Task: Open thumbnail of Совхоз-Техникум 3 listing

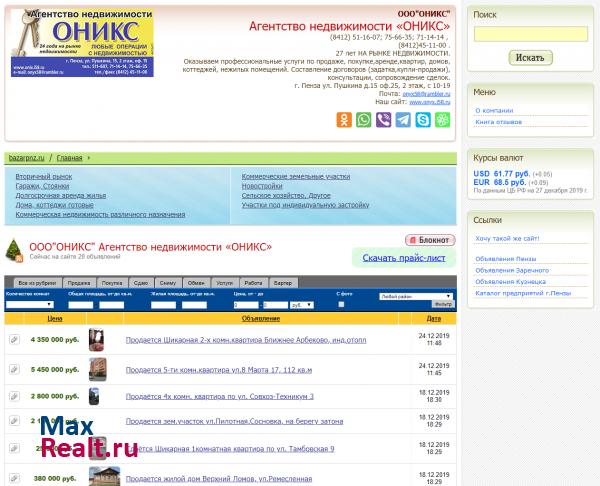Action: click(94, 396)
